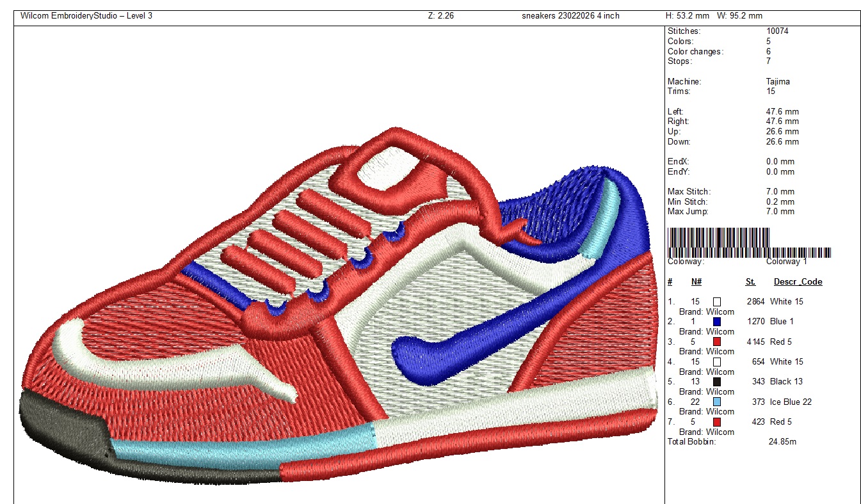
Task: Select the Black 13 thread swatch
Action: pos(717,382)
